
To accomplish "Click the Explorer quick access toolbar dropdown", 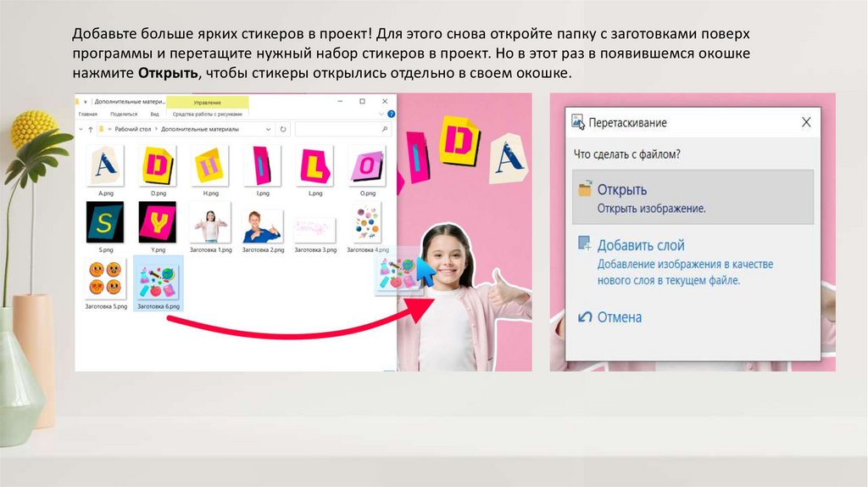I will point(86,102).
